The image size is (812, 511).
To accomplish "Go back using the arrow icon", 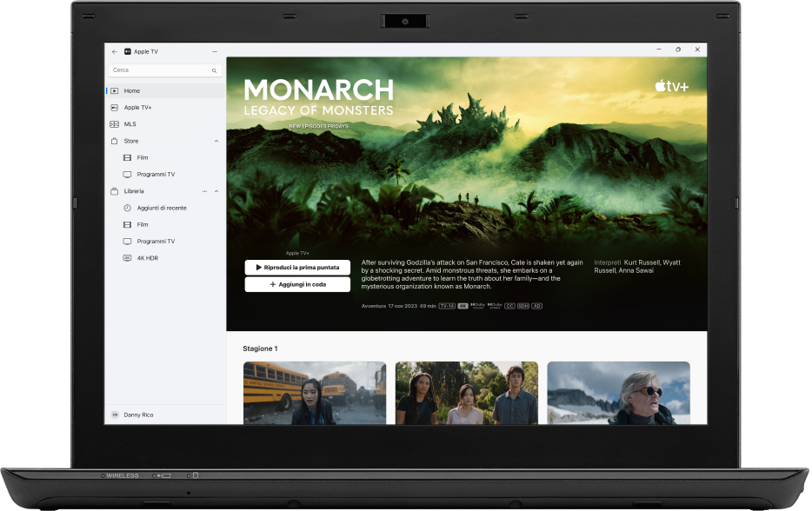I will [115, 52].
